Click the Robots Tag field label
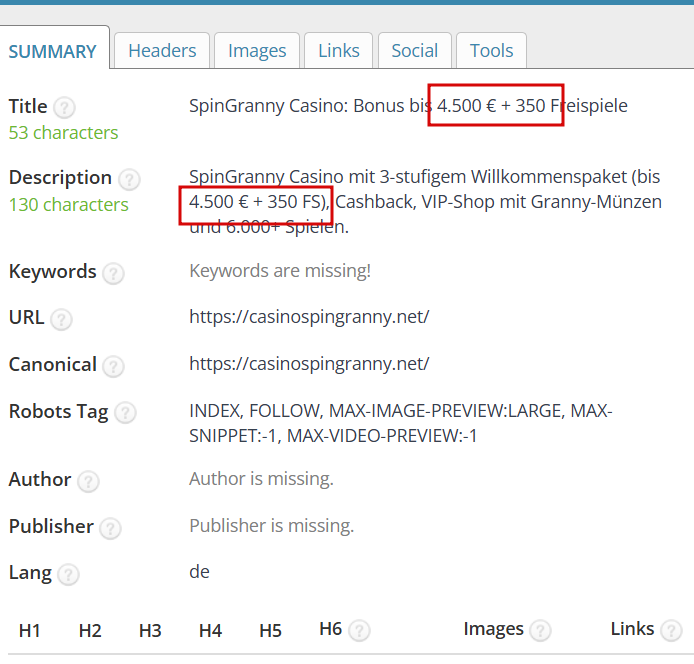 coord(58,412)
